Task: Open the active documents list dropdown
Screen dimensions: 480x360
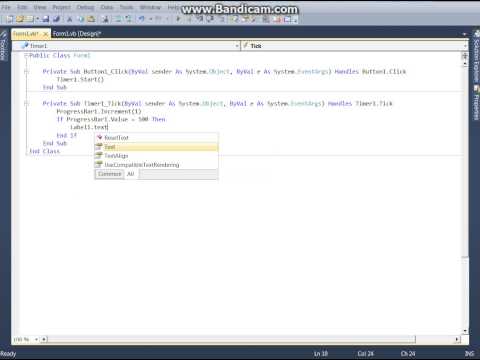Action: (x=464, y=34)
